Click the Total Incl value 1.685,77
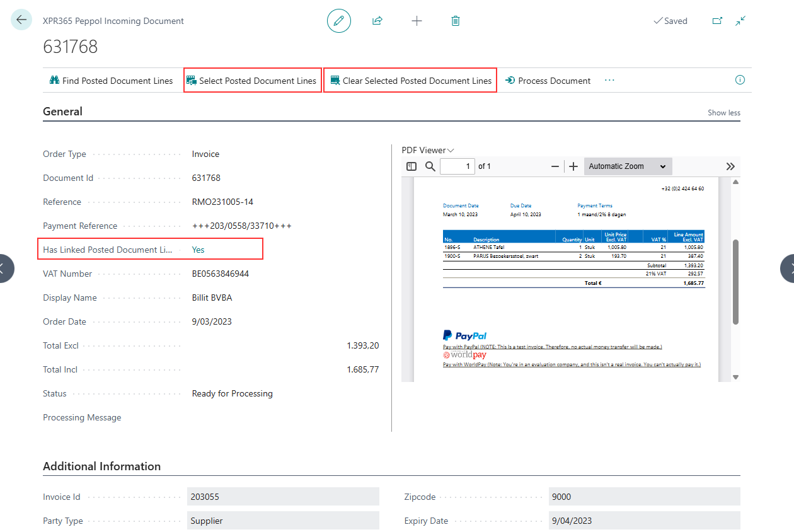Image resolution: width=794 pixels, height=532 pixels. pyautogui.click(x=362, y=369)
